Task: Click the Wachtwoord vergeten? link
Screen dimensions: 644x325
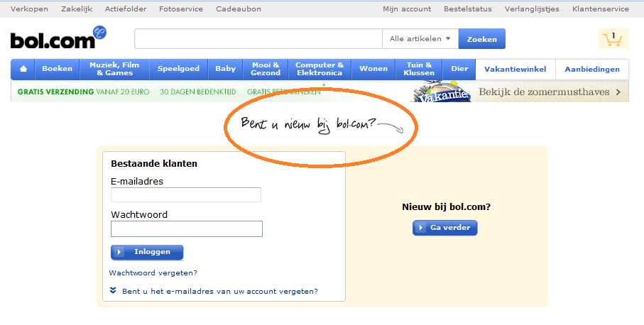Action: 153,273
